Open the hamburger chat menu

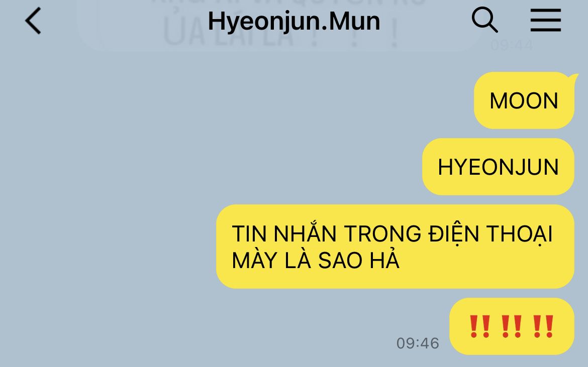tap(546, 20)
